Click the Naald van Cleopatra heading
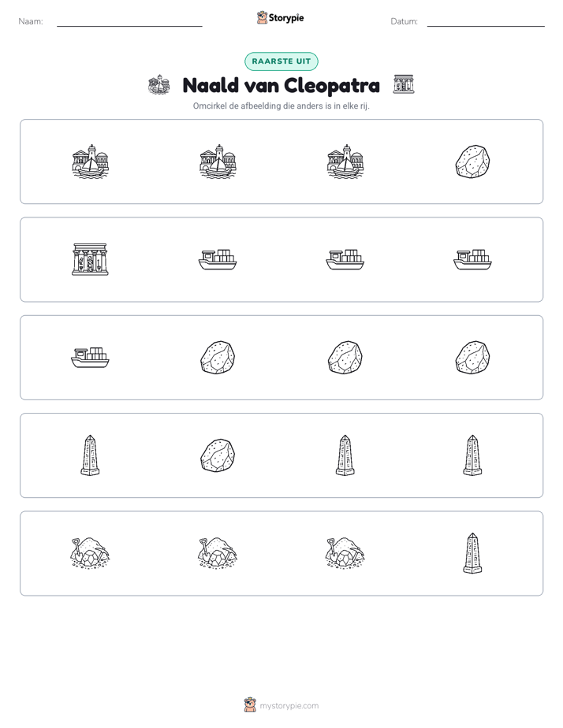The height and width of the screenshot is (728, 563). [281, 85]
